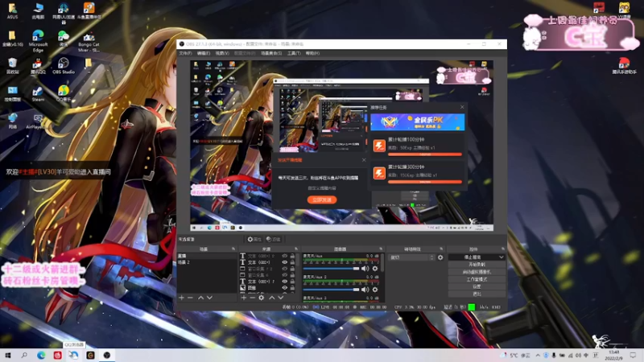This screenshot has width=644, height=362.
Task: Open the Steam desktop shortcut
Action: (x=38, y=93)
